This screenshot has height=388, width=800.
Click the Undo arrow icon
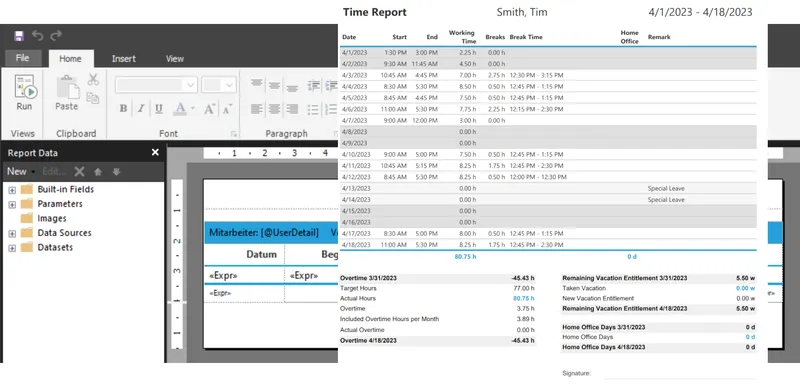pyautogui.click(x=38, y=35)
